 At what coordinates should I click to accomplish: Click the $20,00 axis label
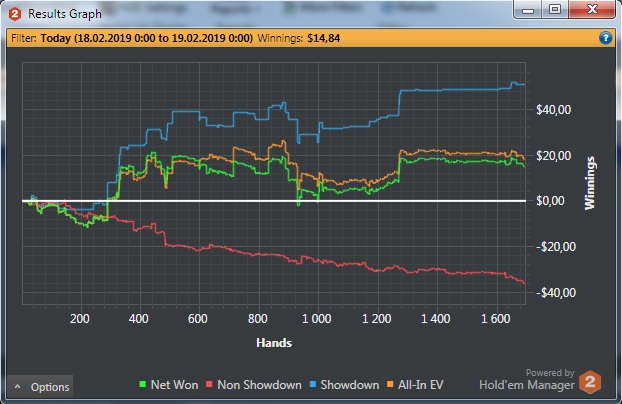[553, 156]
